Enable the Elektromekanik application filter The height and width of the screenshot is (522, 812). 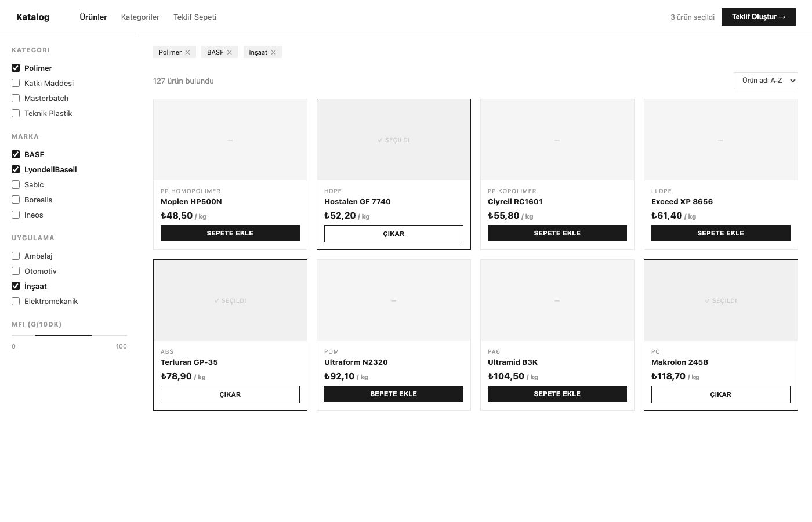tap(16, 301)
